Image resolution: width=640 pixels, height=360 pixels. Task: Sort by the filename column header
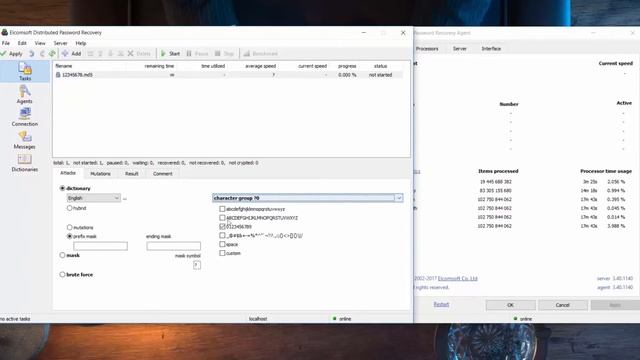click(x=64, y=66)
